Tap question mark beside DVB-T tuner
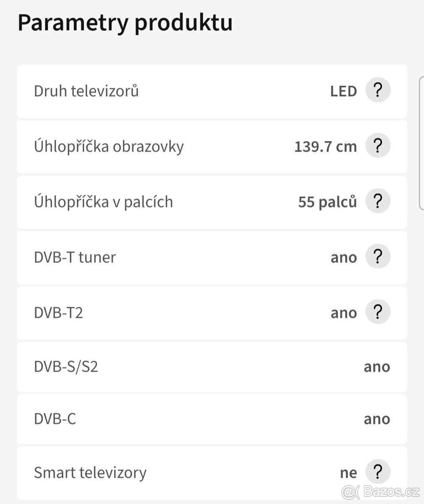This screenshot has width=424, height=504. (x=378, y=257)
